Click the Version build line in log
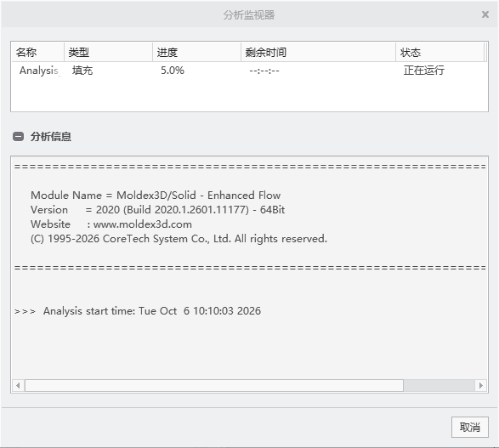499x448 pixels. point(157,210)
